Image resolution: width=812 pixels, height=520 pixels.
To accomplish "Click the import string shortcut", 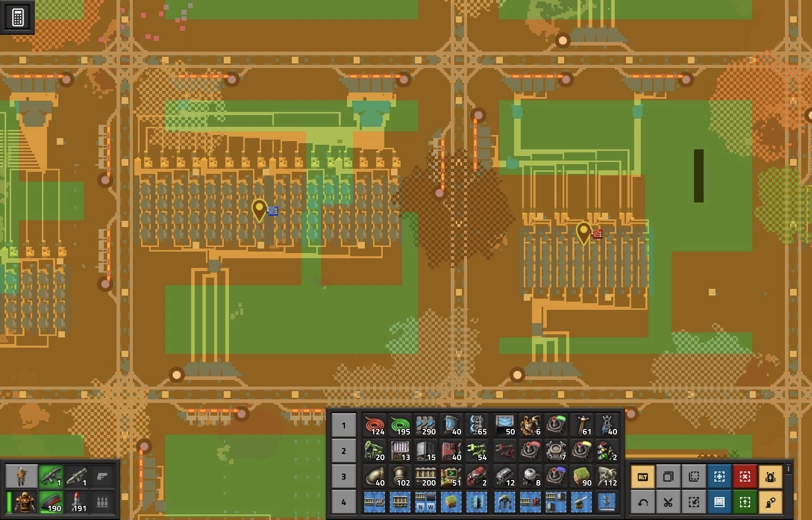I will tap(694, 502).
